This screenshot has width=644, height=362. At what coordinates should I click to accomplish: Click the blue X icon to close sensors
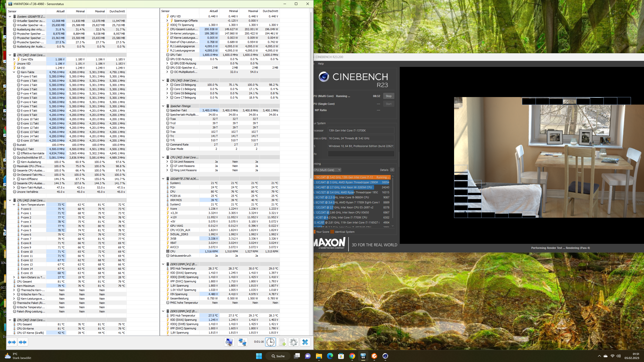pyautogui.click(x=305, y=342)
